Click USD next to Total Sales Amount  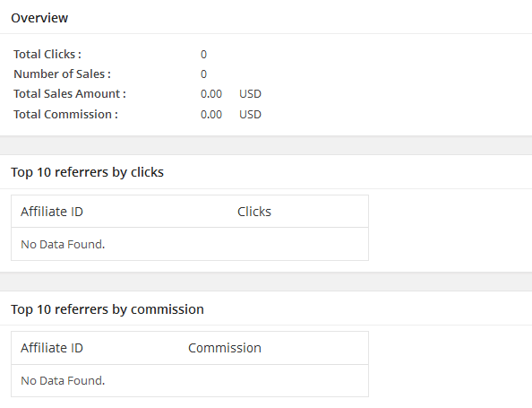250,94
